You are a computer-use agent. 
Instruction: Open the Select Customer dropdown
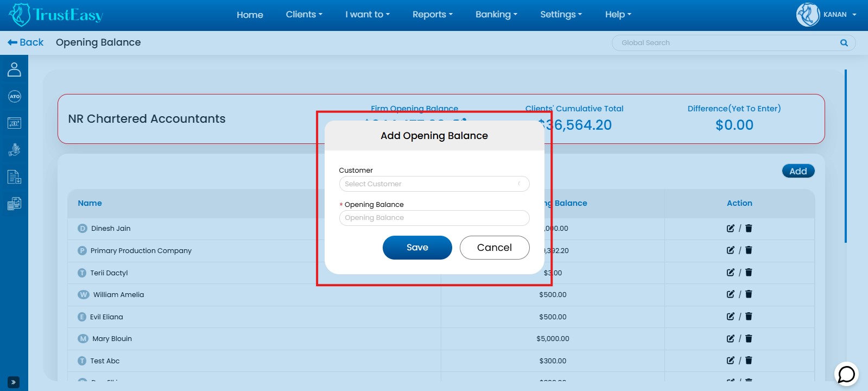434,184
